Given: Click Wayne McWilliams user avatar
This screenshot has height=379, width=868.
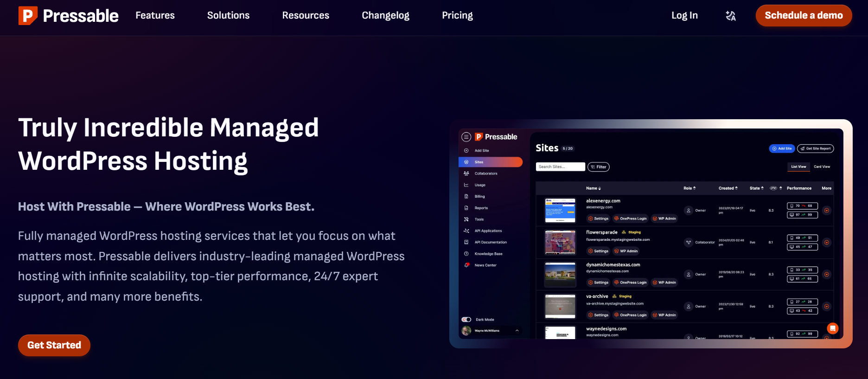Looking at the screenshot, I should pos(466,331).
